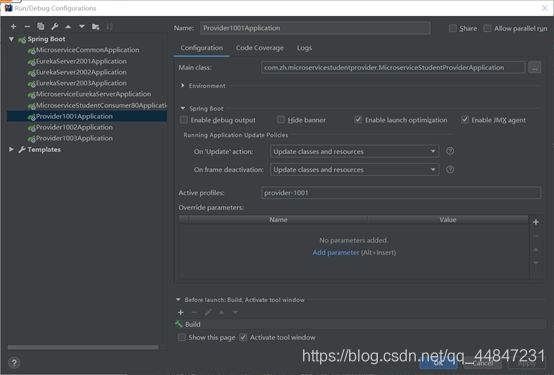This screenshot has height=375, width=554.
Task: Close the Run/Debug Configurations dialog
Action: pos(544,8)
